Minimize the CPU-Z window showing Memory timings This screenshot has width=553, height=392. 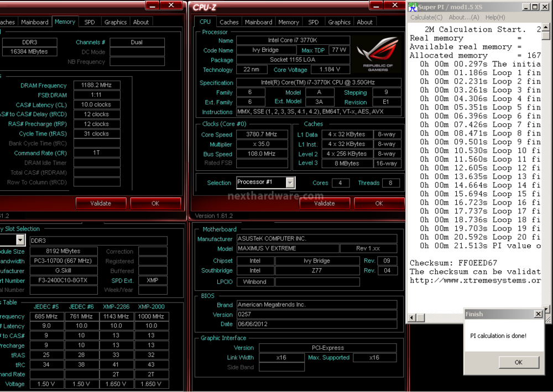tap(153, 6)
